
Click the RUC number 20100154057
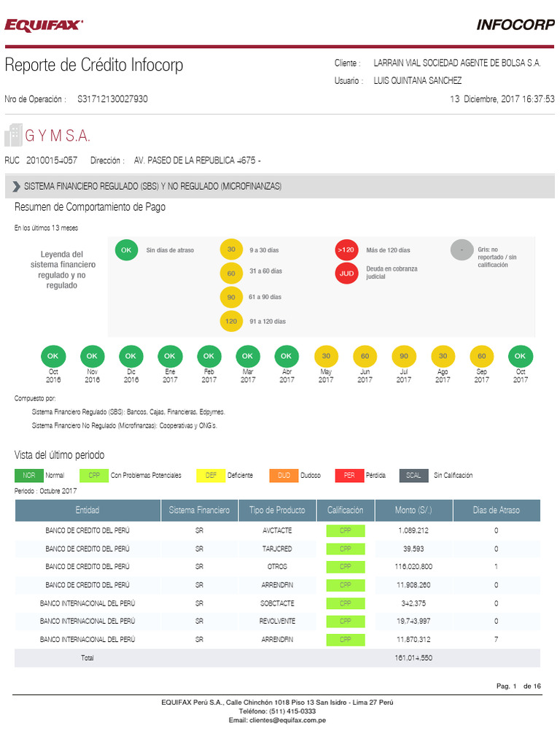tap(52, 160)
